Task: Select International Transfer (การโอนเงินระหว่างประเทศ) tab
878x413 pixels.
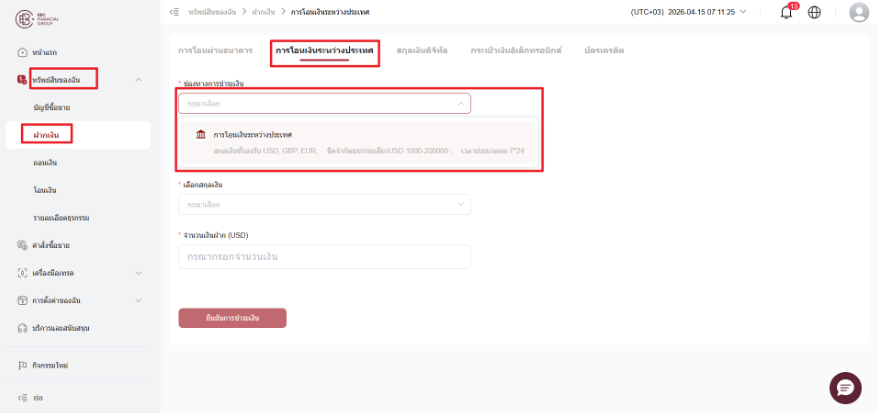Action: pos(325,50)
